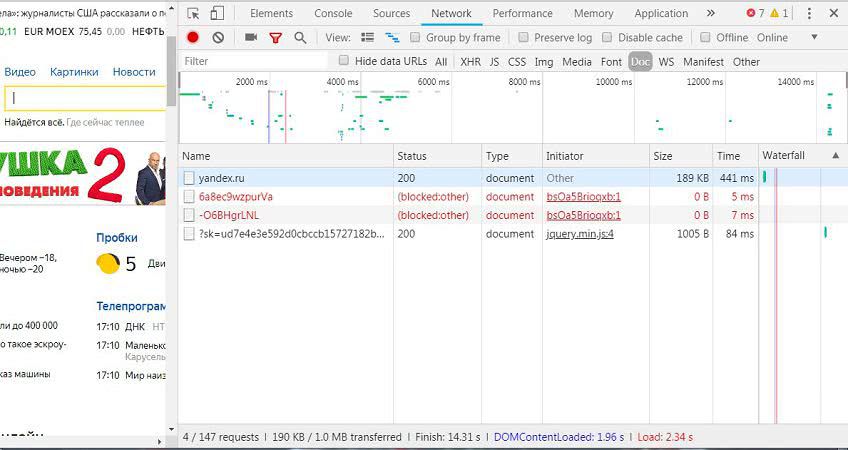Enable the Preserve log checkbox
Screen dimensions: 848x450
click(x=524, y=37)
